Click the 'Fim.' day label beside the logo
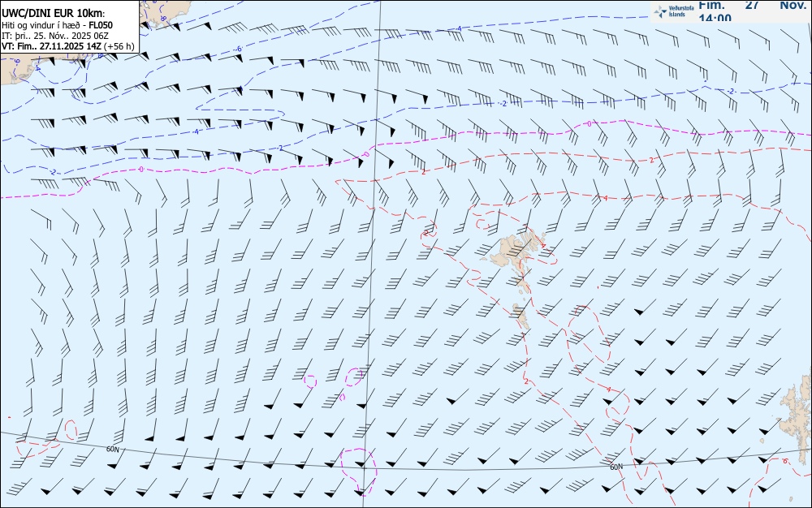Viewport: 812px width, 508px height. click(x=711, y=5)
